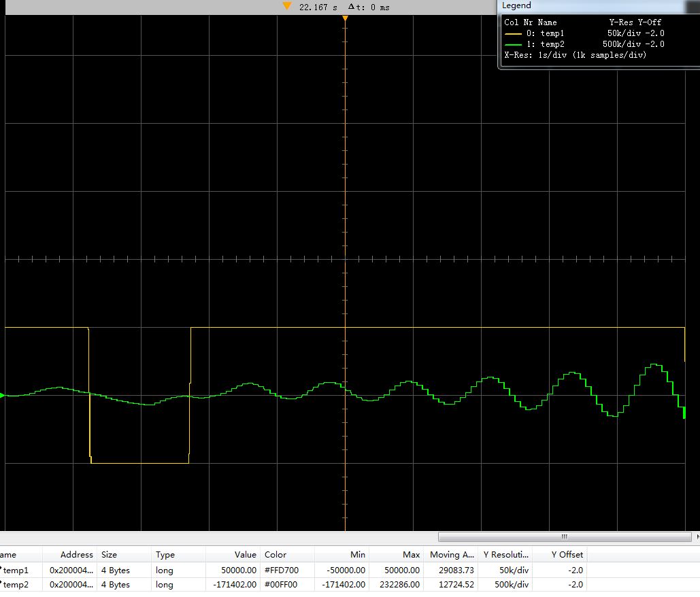Click the green temp2 zero-level marker at the graph's left edge
The image size is (700, 597).
point(2,395)
